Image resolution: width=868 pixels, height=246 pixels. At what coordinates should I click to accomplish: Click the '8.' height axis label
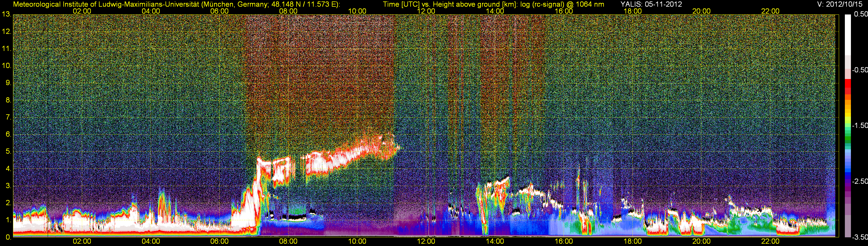[x=8, y=100]
